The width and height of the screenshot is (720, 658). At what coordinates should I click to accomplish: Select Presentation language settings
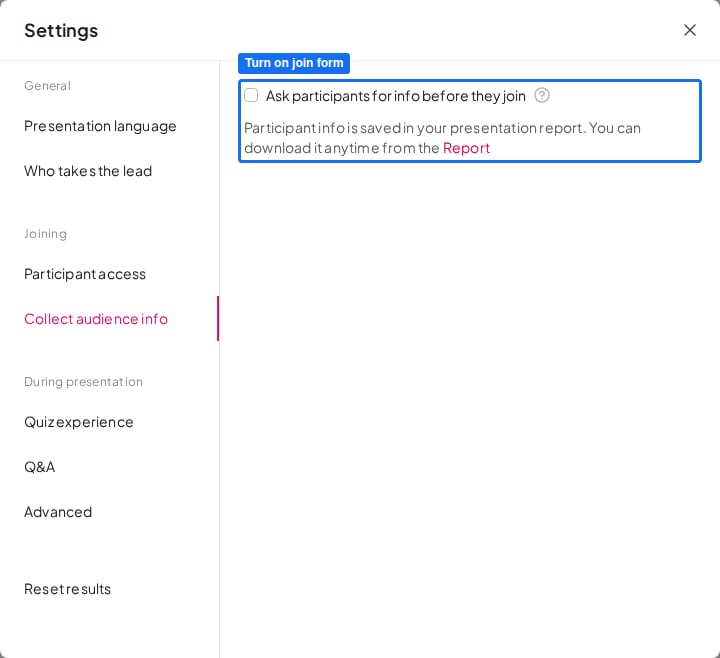(x=100, y=126)
